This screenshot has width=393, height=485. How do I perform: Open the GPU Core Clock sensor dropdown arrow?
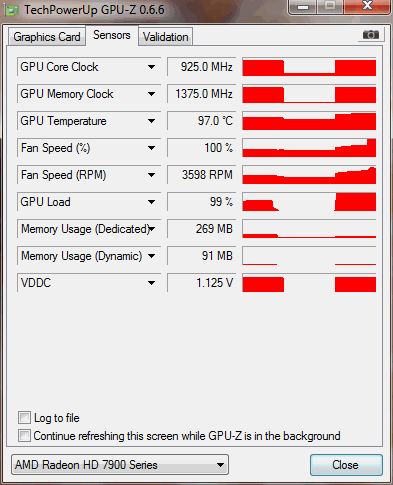[x=151, y=67]
